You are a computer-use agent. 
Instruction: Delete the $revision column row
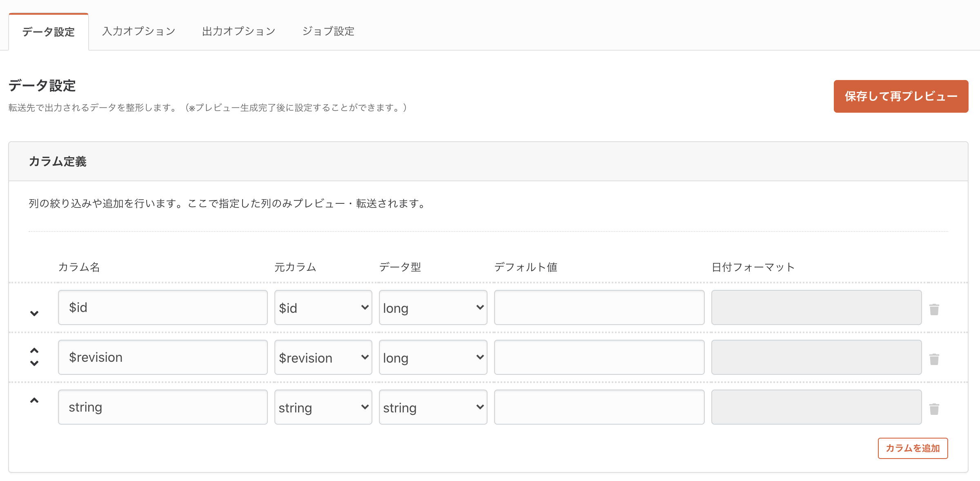[934, 359]
